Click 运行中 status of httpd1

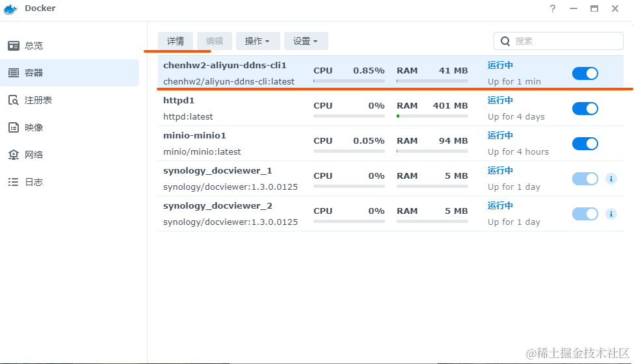point(500,100)
